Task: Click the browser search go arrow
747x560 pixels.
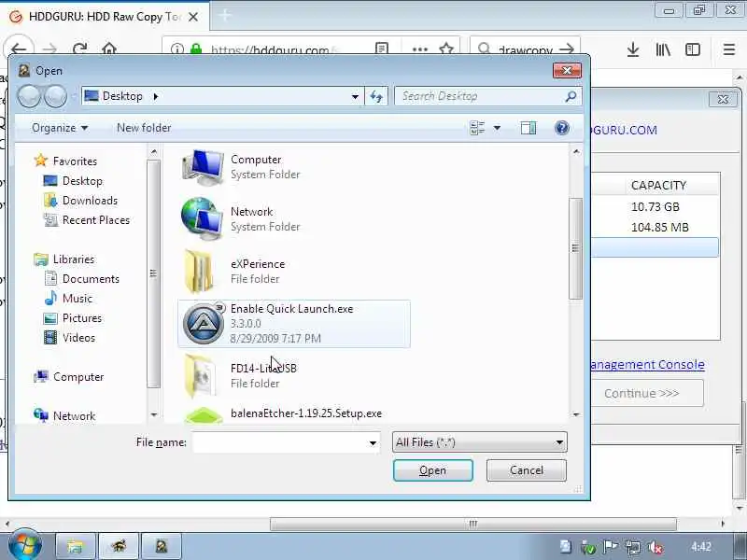Action: tap(567, 49)
